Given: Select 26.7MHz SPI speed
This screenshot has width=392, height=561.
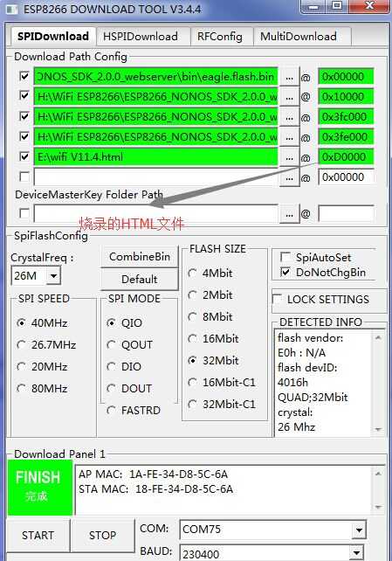Looking at the screenshot, I should pyautogui.click(x=46, y=345).
